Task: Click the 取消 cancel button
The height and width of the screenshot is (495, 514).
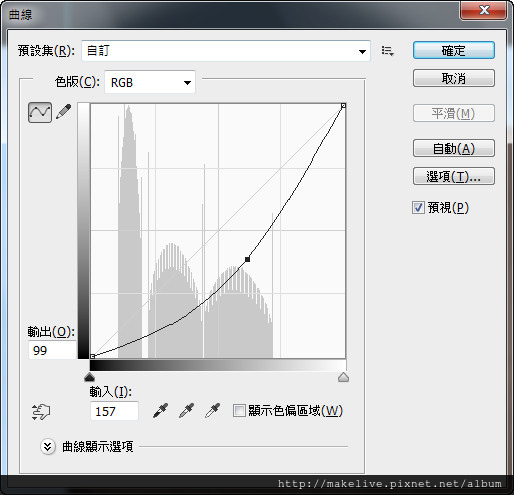Action: (454, 78)
